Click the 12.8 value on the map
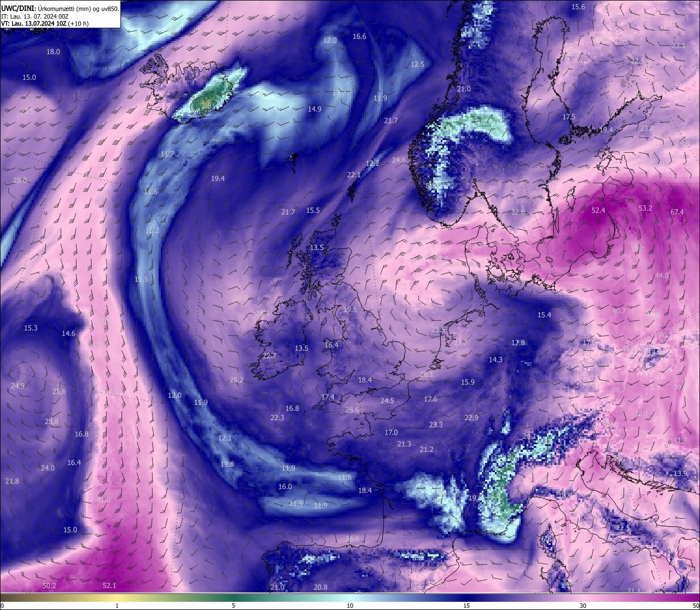This screenshot has height=610, width=700. point(518,342)
